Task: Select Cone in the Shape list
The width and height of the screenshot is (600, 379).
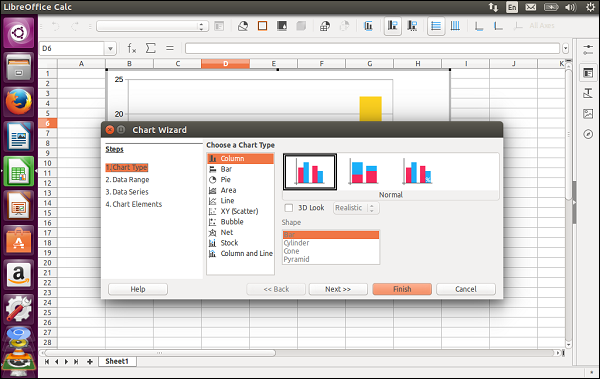Action: pyautogui.click(x=331, y=251)
